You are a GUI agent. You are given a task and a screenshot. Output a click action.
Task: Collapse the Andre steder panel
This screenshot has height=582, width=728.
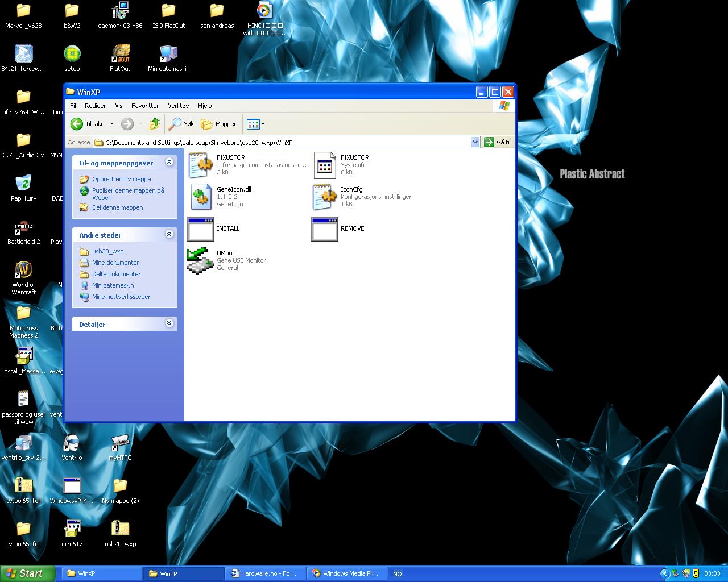169,235
